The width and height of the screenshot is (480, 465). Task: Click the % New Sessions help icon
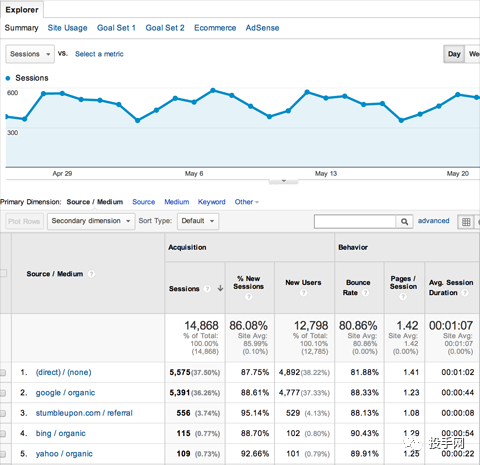249,297
